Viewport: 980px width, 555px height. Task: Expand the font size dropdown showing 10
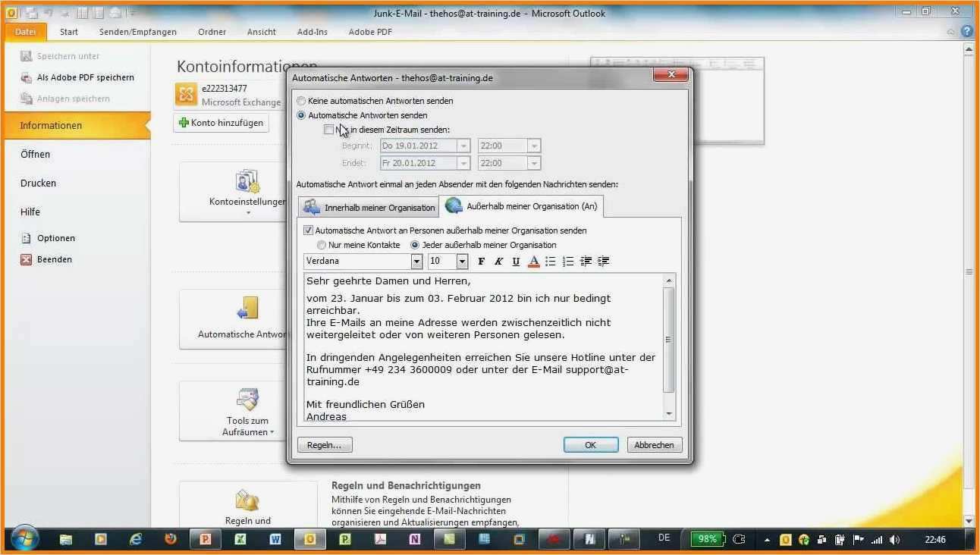tap(461, 261)
